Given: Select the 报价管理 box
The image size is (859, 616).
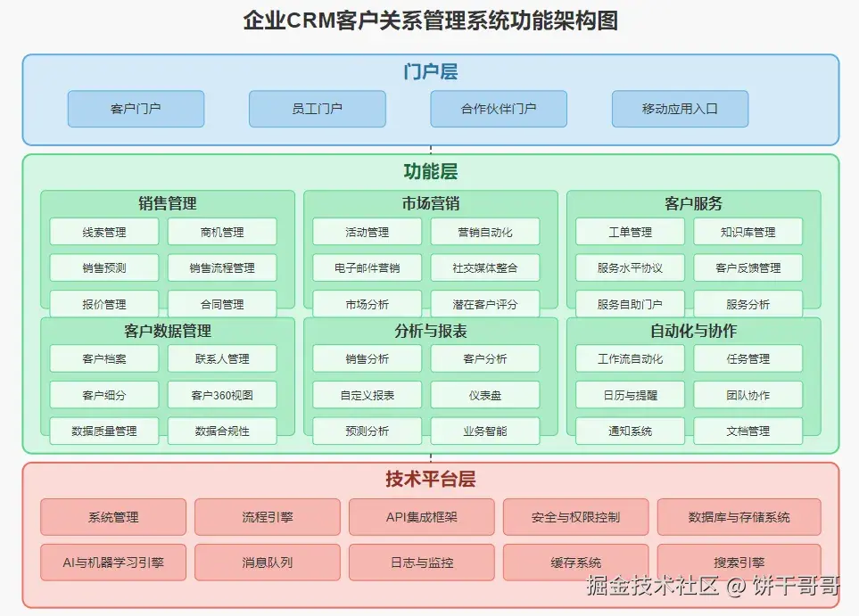Looking at the screenshot, I should (104, 304).
